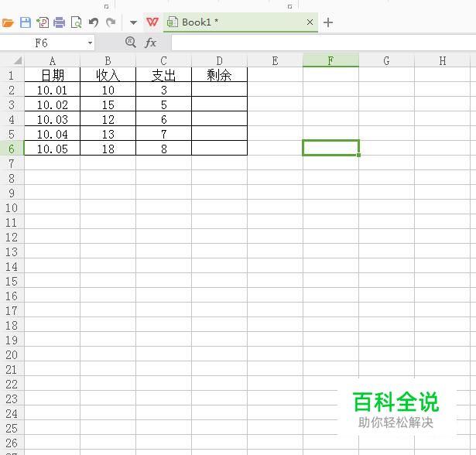Export to PDF using the toolbar icon
The height and width of the screenshot is (455, 476).
[x=43, y=22]
